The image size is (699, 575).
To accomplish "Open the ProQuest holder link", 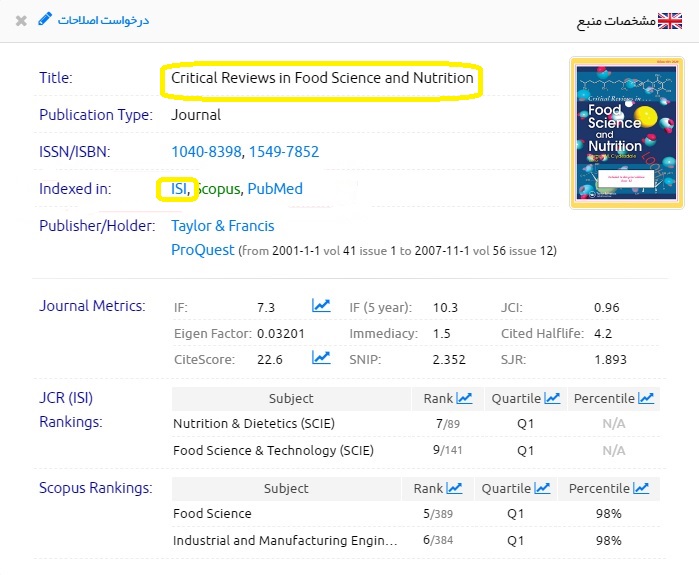I will [203, 249].
